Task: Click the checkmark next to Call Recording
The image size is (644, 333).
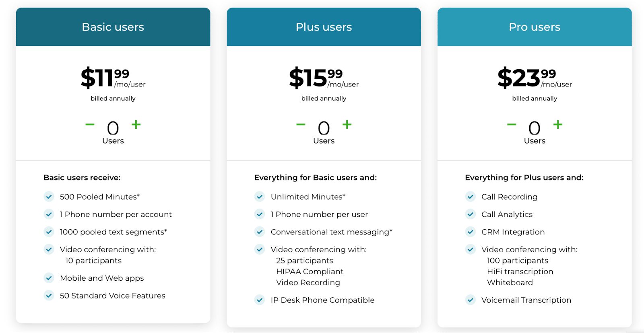Action: (471, 197)
